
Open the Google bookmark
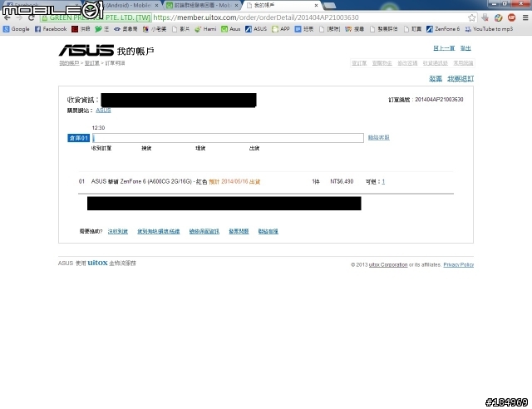tap(17, 29)
